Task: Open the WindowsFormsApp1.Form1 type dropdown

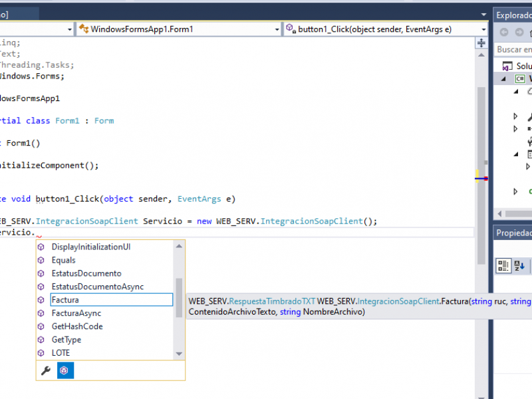Action: (x=178, y=29)
